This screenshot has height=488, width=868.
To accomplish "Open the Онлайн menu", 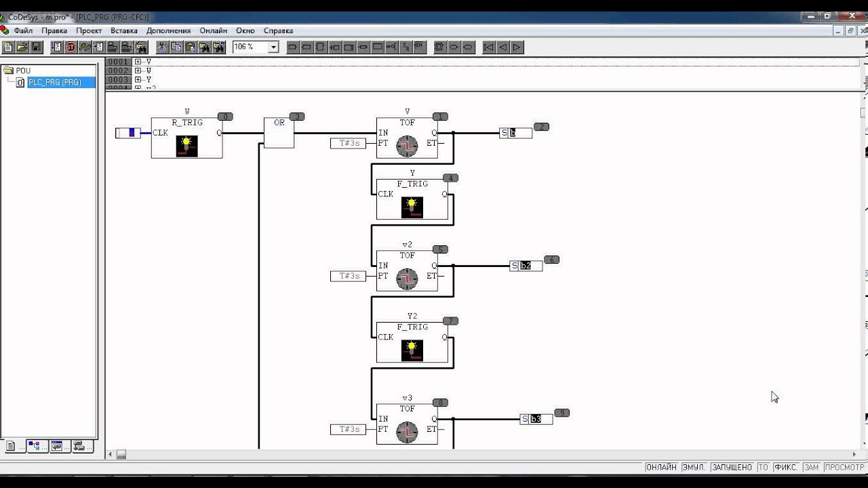I will pos(214,30).
